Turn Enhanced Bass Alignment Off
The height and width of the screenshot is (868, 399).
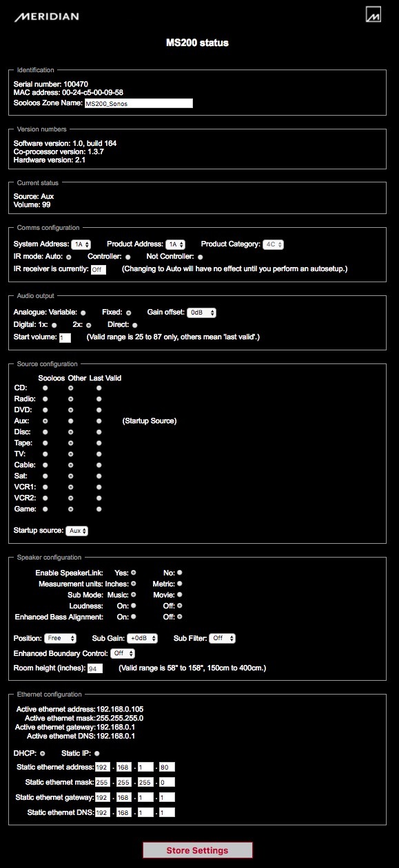[x=179, y=616]
